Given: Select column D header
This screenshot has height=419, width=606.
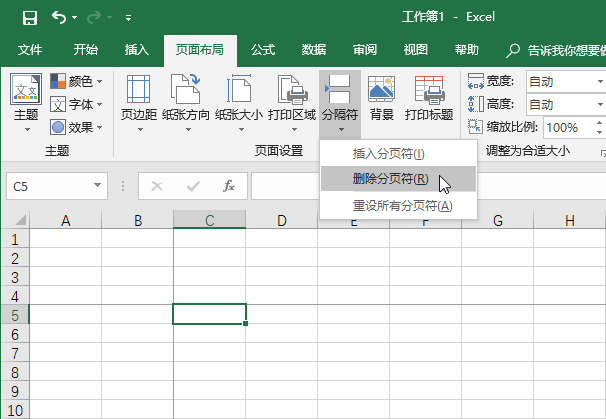Looking at the screenshot, I should pyautogui.click(x=282, y=220).
